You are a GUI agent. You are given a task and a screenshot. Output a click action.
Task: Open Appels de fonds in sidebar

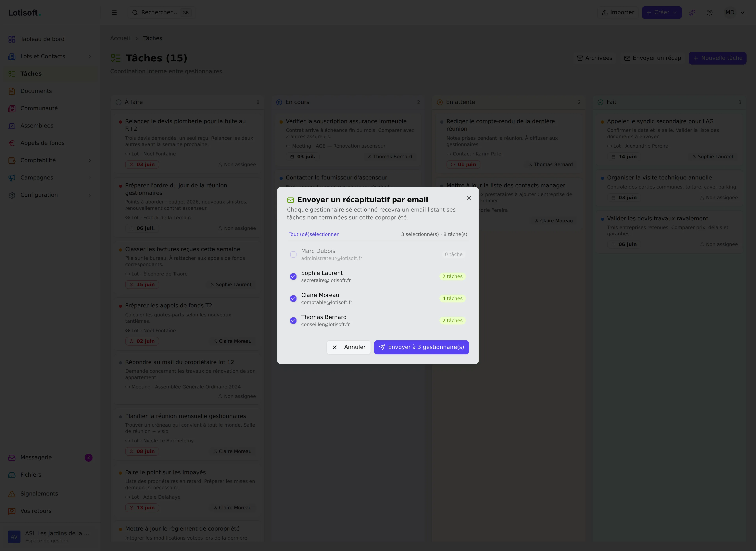click(x=50, y=143)
